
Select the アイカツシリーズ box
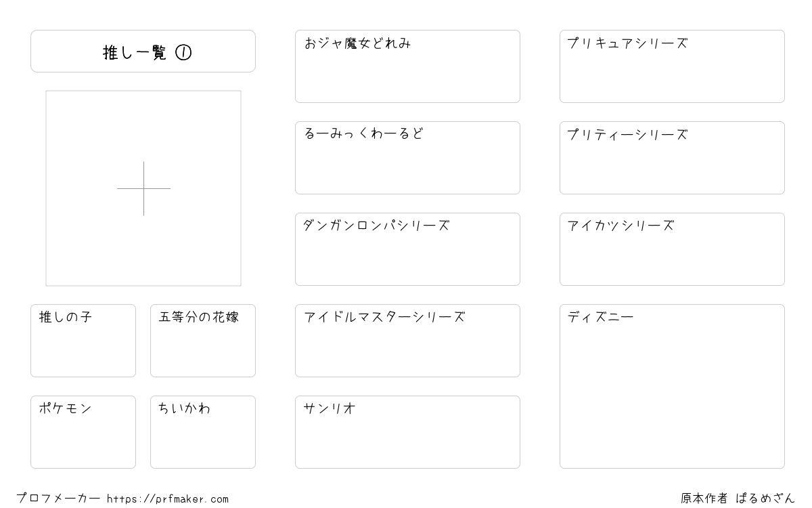tap(672, 249)
